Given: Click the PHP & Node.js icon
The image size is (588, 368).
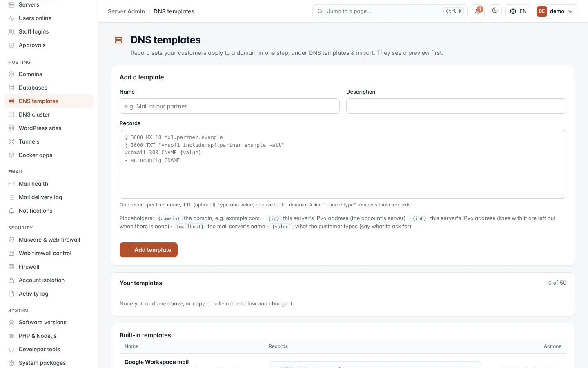Looking at the screenshot, I should pos(11,336).
